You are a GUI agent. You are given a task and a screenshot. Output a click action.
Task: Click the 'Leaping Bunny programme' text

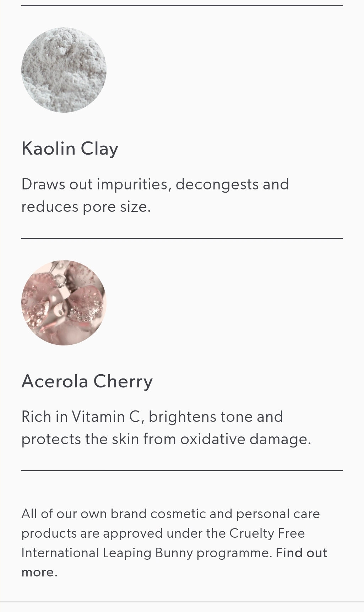click(187, 553)
